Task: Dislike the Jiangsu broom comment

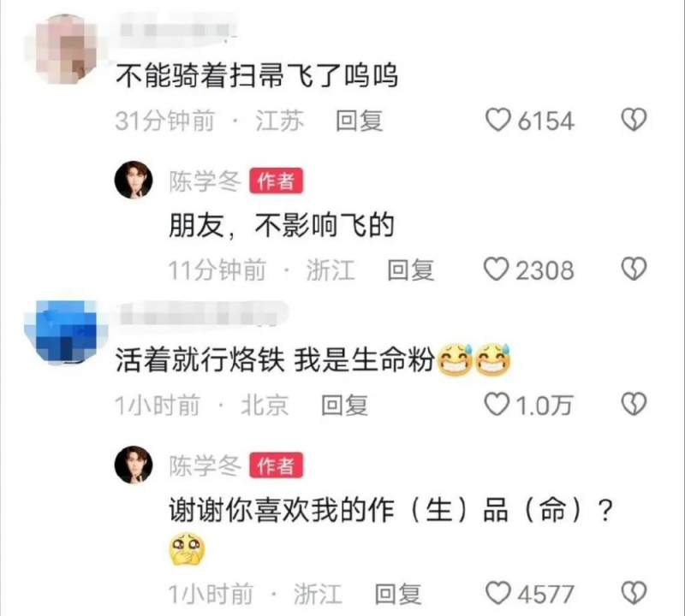Action: (634, 120)
